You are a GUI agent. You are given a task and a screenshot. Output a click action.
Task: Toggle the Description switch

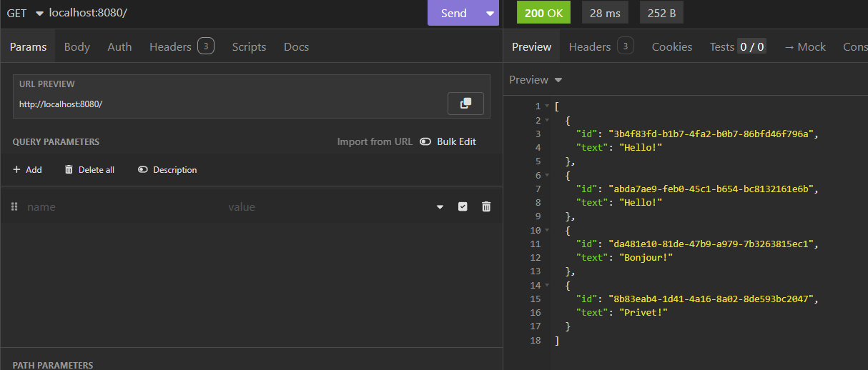tap(143, 170)
